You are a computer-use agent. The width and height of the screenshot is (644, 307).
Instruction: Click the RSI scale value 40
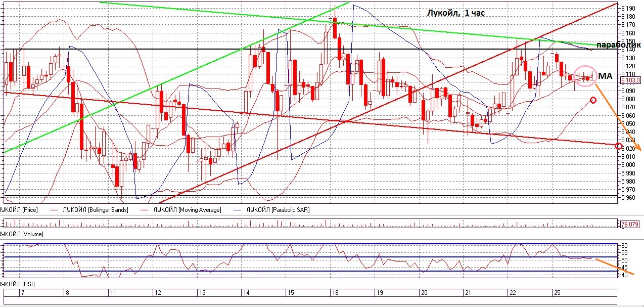pyautogui.click(x=624, y=275)
